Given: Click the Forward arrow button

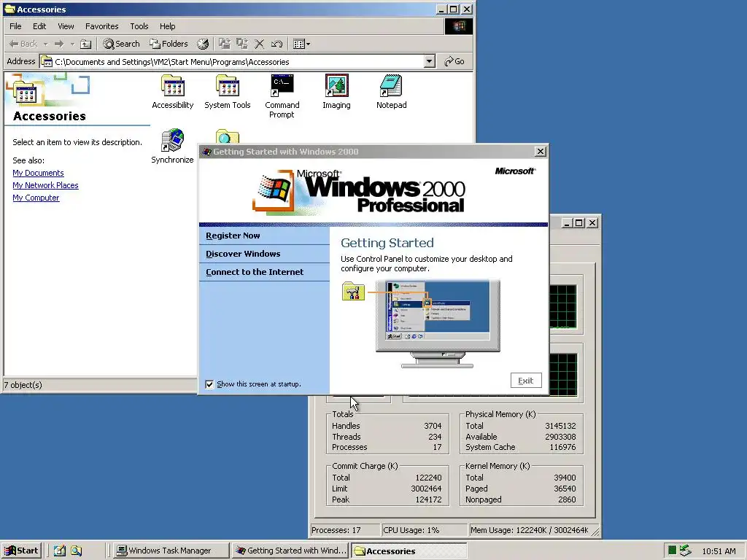Looking at the screenshot, I should click(59, 44).
